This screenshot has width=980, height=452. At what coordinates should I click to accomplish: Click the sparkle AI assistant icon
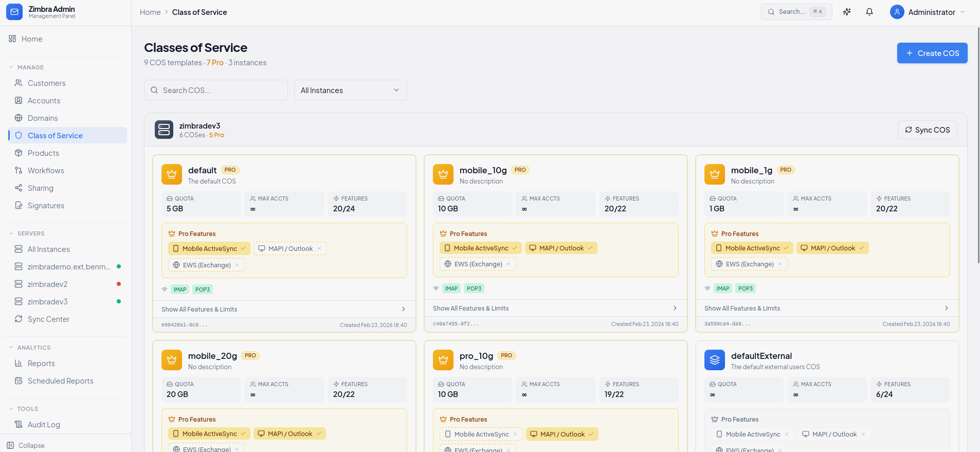[x=847, y=12]
